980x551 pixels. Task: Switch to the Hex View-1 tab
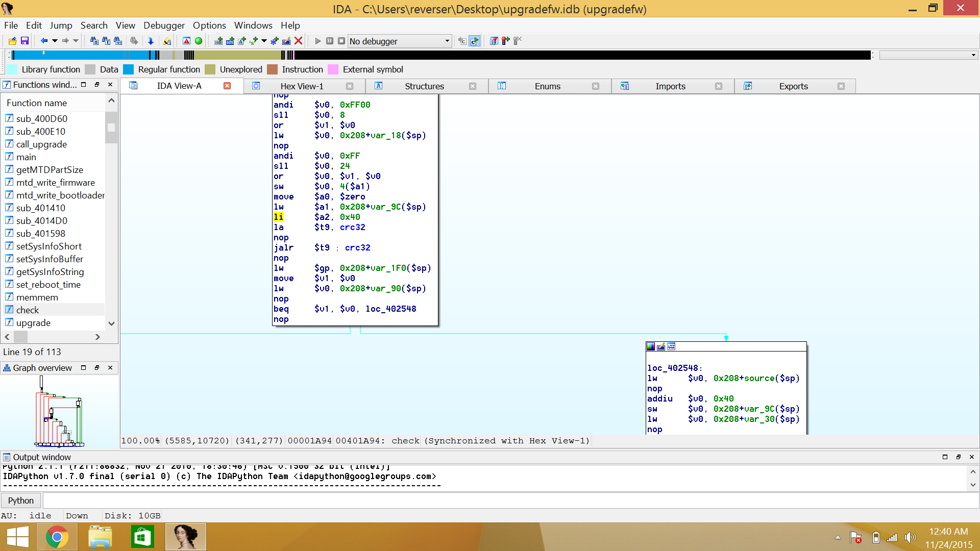click(302, 86)
